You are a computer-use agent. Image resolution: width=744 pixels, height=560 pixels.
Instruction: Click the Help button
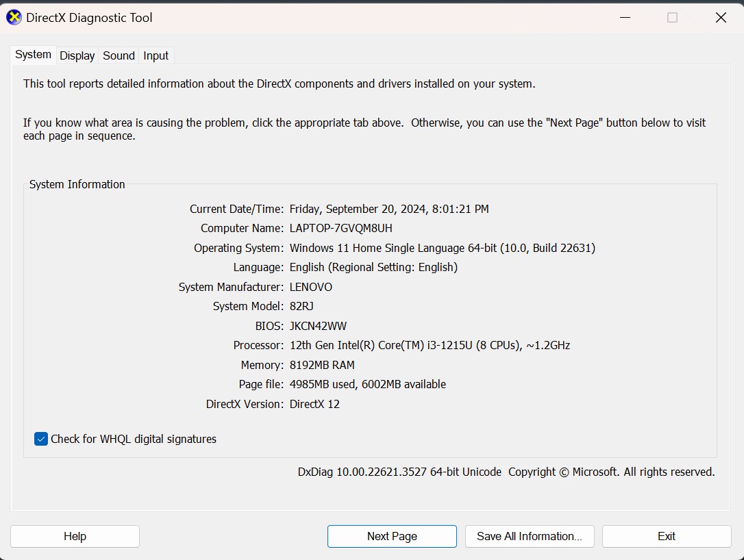pos(75,536)
